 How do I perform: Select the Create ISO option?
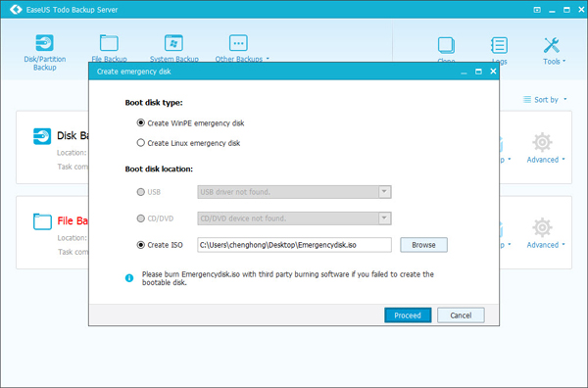point(160,245)
